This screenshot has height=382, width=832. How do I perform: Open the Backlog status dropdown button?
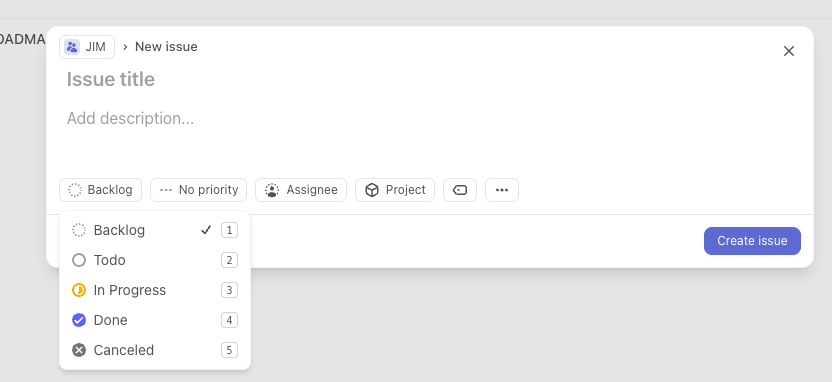pos(100,190)
